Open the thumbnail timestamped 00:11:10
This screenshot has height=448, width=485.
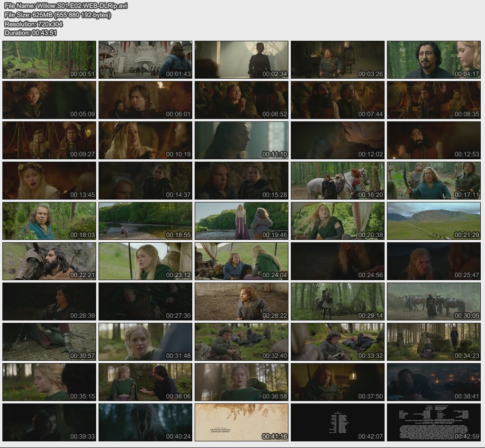pos(242,140)
